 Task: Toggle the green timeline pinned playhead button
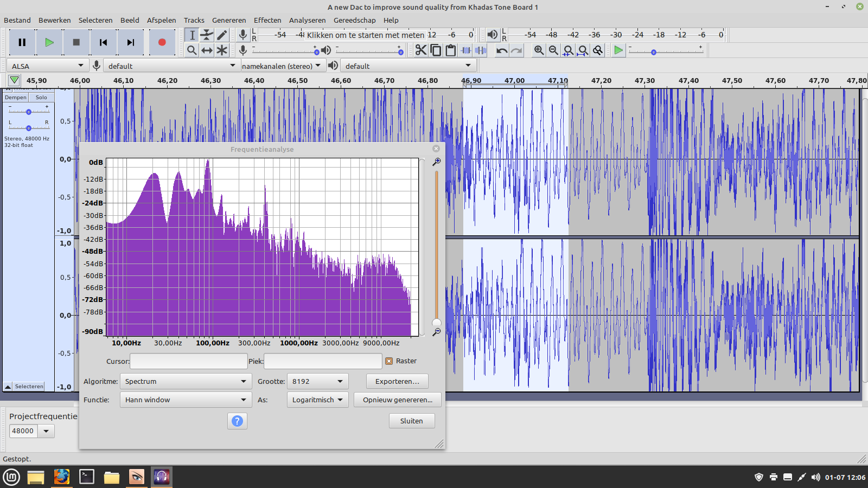(14, 80)
